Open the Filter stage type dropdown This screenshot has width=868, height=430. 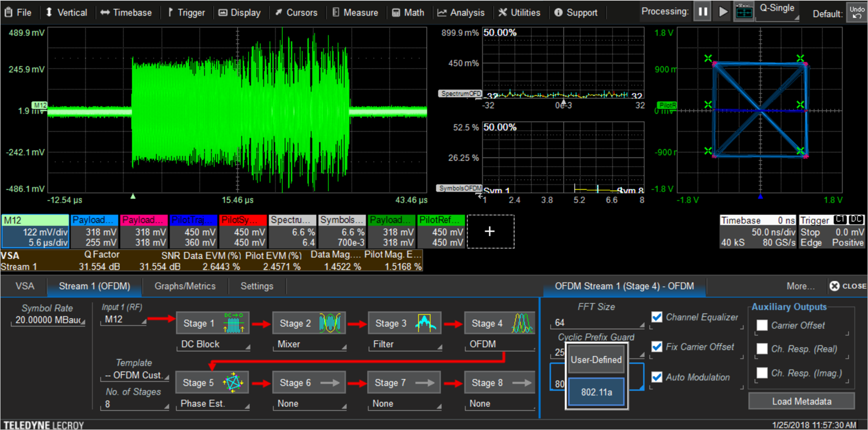(406, 344)
